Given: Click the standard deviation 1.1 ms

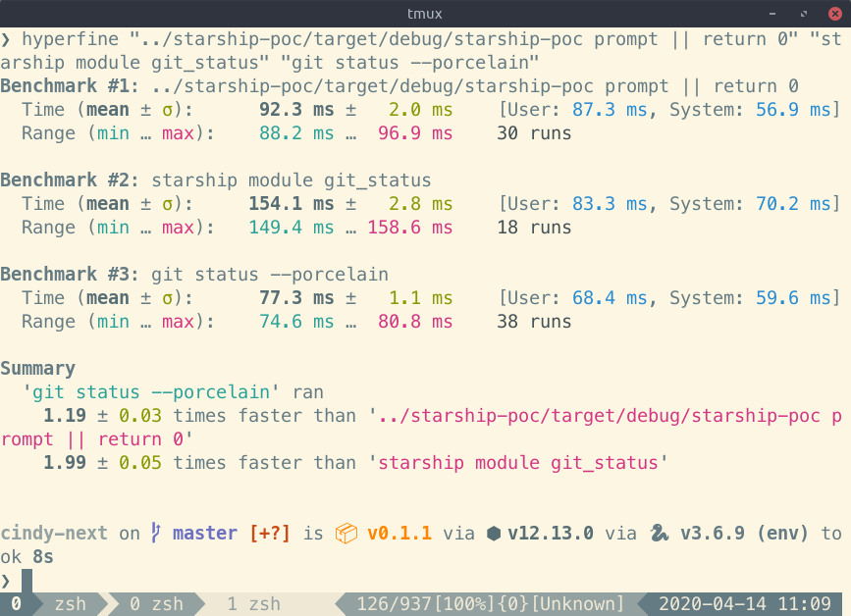Looking at the screenshot, I should click(421, 298).
